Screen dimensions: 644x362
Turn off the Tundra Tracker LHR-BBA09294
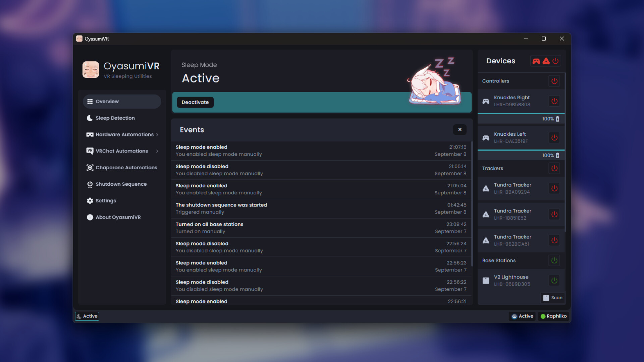pyautogui.click(x=554, y=188)
